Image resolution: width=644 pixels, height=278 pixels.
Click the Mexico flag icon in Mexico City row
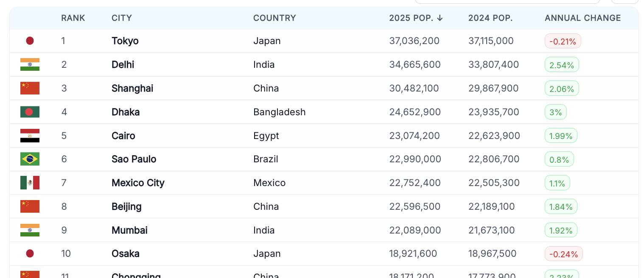pyautogui.click(x=30, y=183)
